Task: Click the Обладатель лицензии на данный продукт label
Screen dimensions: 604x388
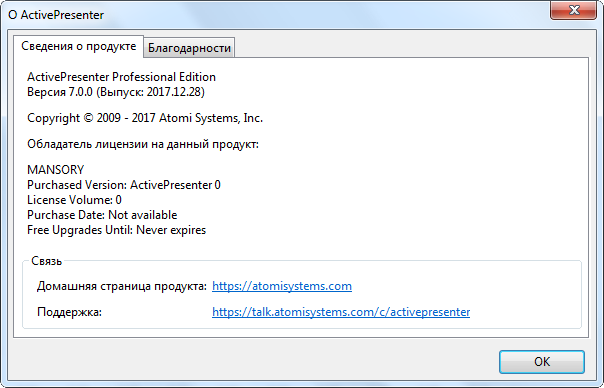Action: click(143, 144)
